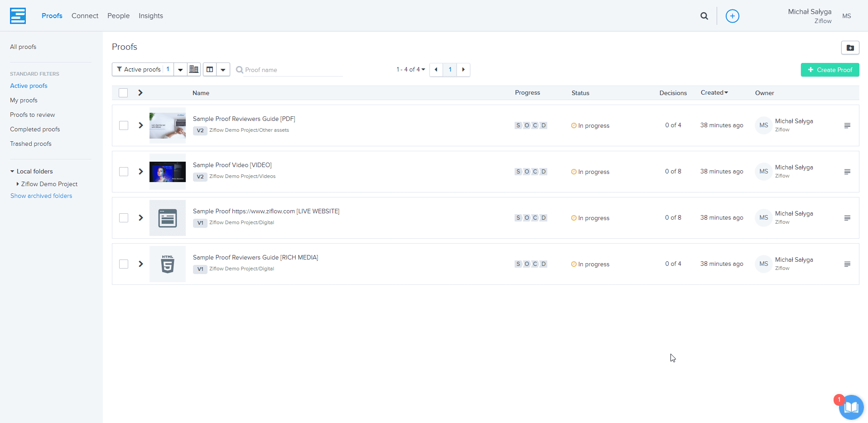The width and height of the screenshot is (868, 423).
Task: Click SOCD progress indicator for RICH MEDIA proof
Action: coord(530,264)
